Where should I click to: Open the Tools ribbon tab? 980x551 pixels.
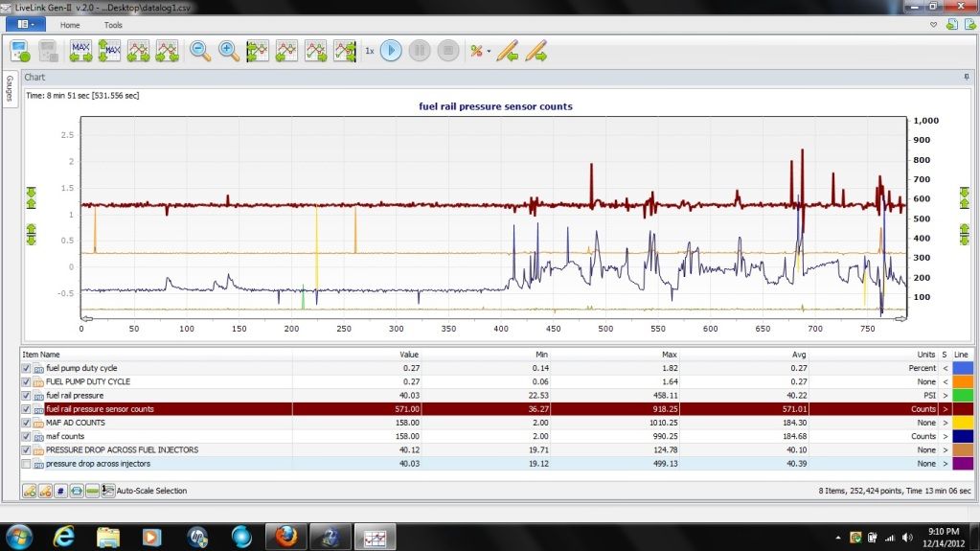pyautogui.click(x=113, y=25)
